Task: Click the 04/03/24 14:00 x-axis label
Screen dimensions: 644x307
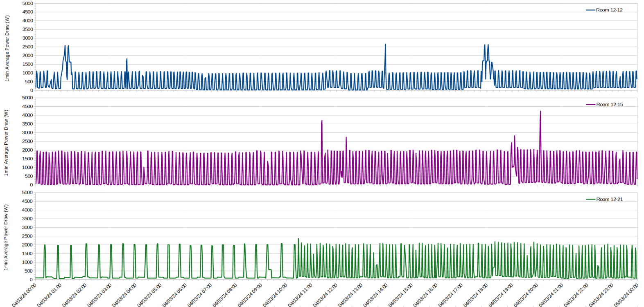Action: 375,295
